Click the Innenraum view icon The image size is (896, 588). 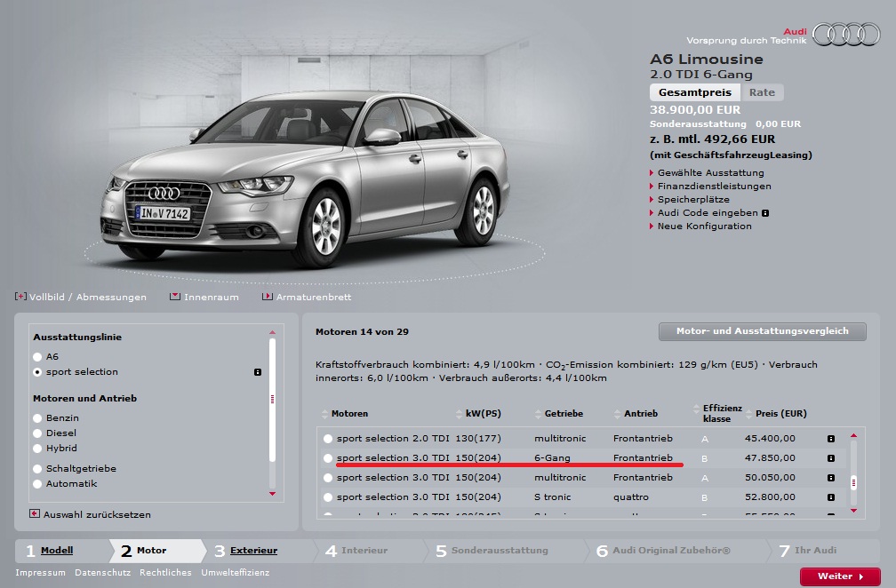pos(175,297)
